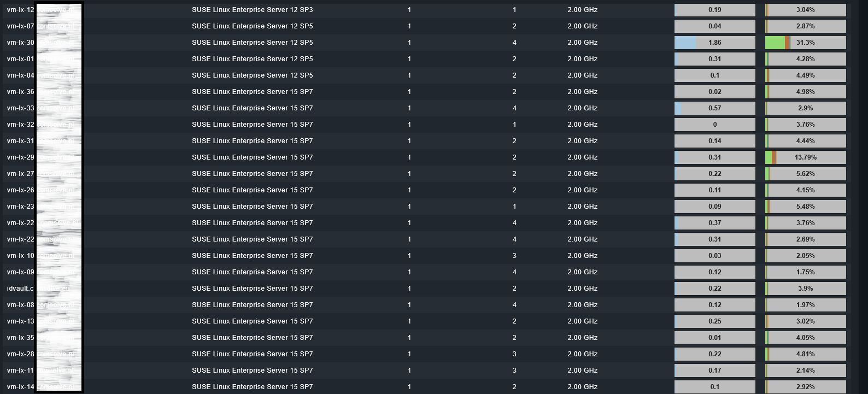The height and width of the screenshot is (394, 868).
Task: Click the vm-lx-09 host name
Action: [x=21, y=272]
